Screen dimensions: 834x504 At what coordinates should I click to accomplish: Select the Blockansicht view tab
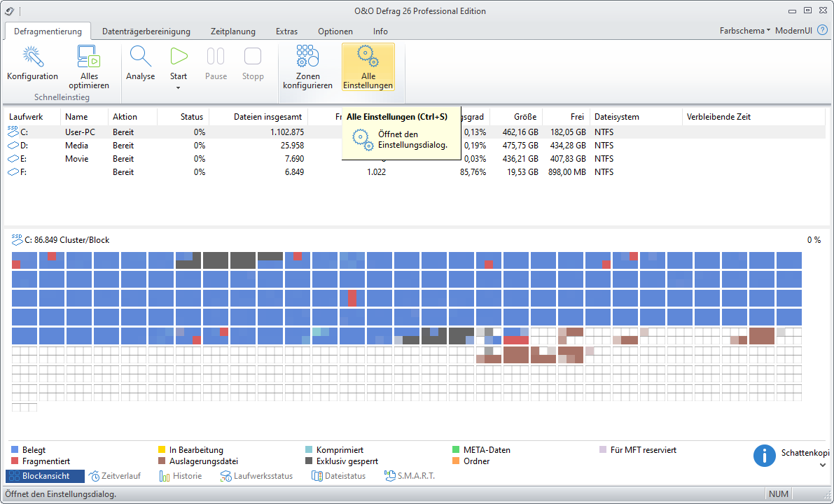46,476
